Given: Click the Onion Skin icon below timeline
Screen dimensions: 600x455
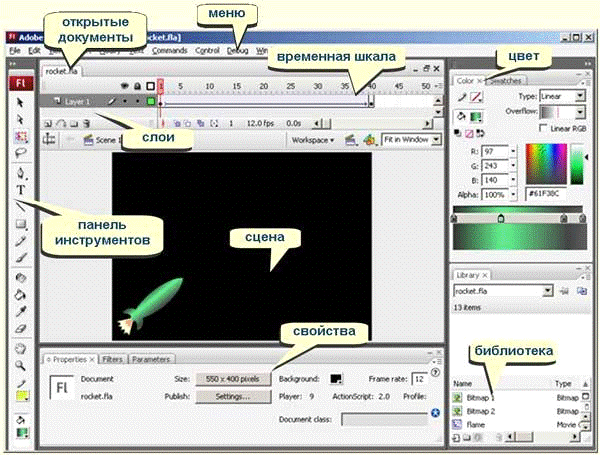Looking at the screenshot, I should 178,124.
